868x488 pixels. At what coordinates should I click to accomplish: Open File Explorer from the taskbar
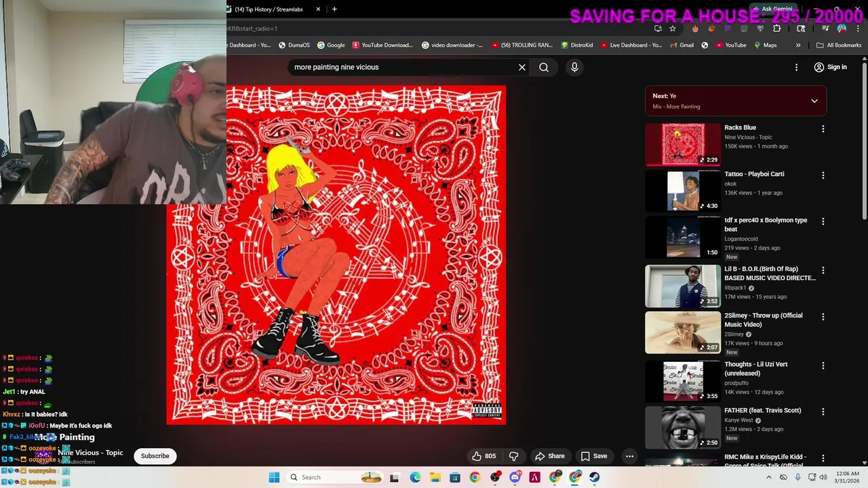435,477
